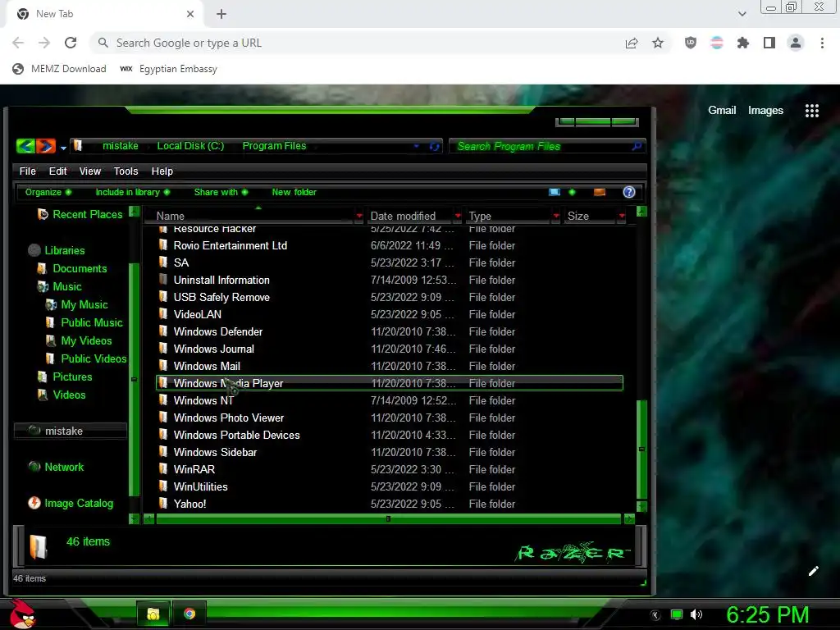Open recent locations dropdown beside Explorer nav arrows
840x630 pixels.
coord(63,148)
